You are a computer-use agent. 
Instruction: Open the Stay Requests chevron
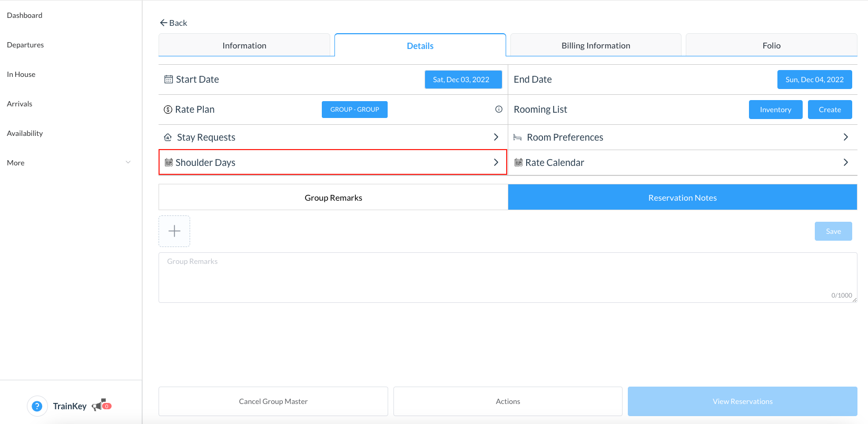coord(496,137)
